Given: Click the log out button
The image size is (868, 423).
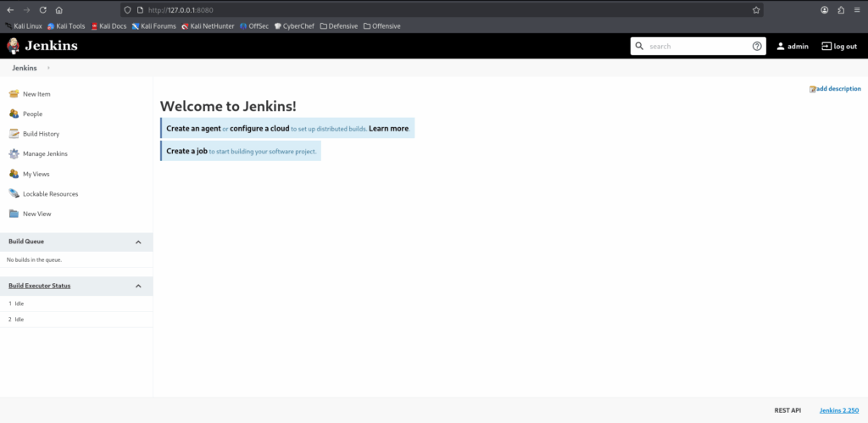Looking at the screenshot, I should click(x=839, y=47).
